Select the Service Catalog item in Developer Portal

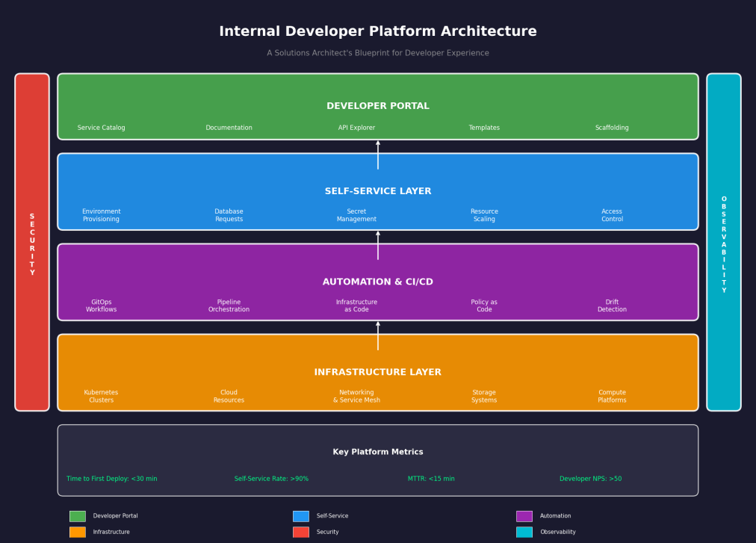click(x=101, y=127)
